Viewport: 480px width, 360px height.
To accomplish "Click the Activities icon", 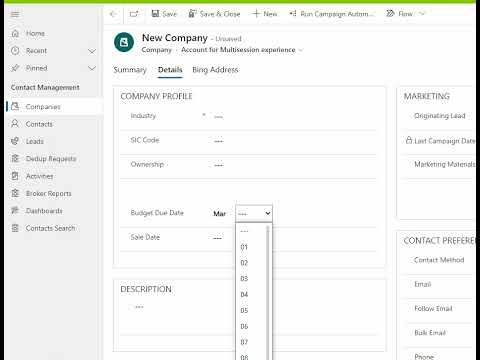I will click(15, 176).
